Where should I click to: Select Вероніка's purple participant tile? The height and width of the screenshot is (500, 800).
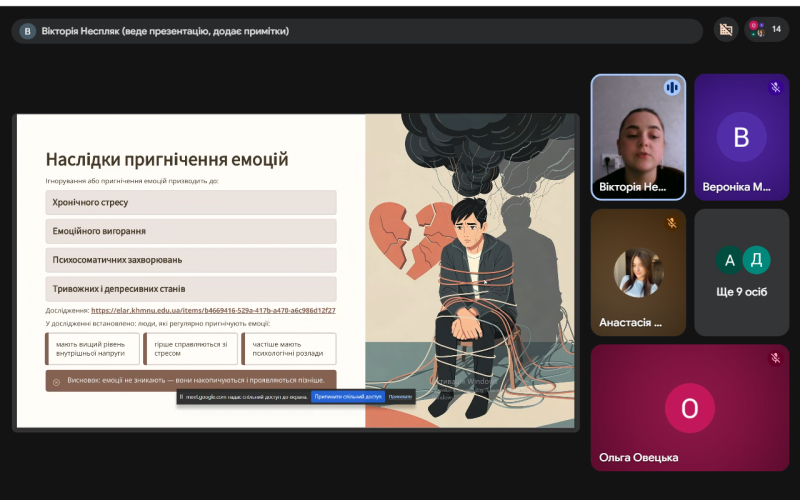point(741,137)
